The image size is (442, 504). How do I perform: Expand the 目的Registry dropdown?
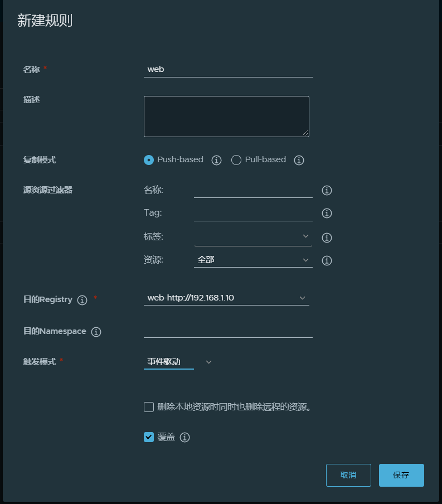(226, 298)
